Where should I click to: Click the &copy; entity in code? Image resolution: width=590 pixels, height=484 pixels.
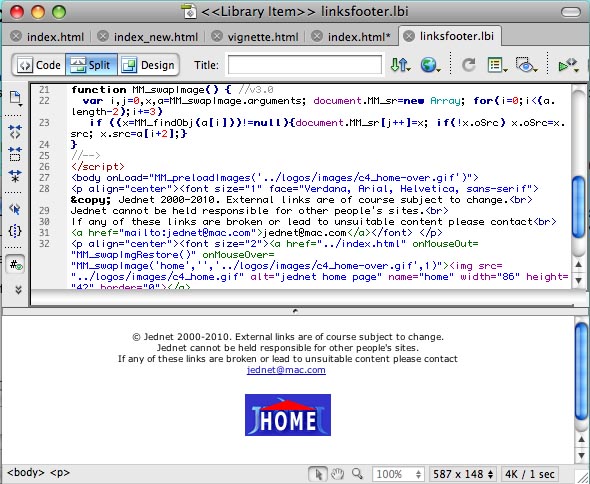pos(91,199)
